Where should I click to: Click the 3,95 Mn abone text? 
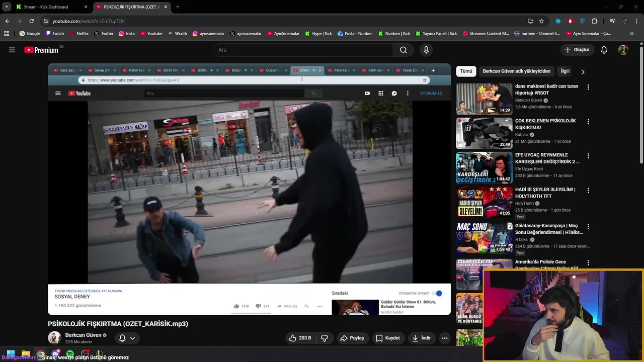click(78, 342)
